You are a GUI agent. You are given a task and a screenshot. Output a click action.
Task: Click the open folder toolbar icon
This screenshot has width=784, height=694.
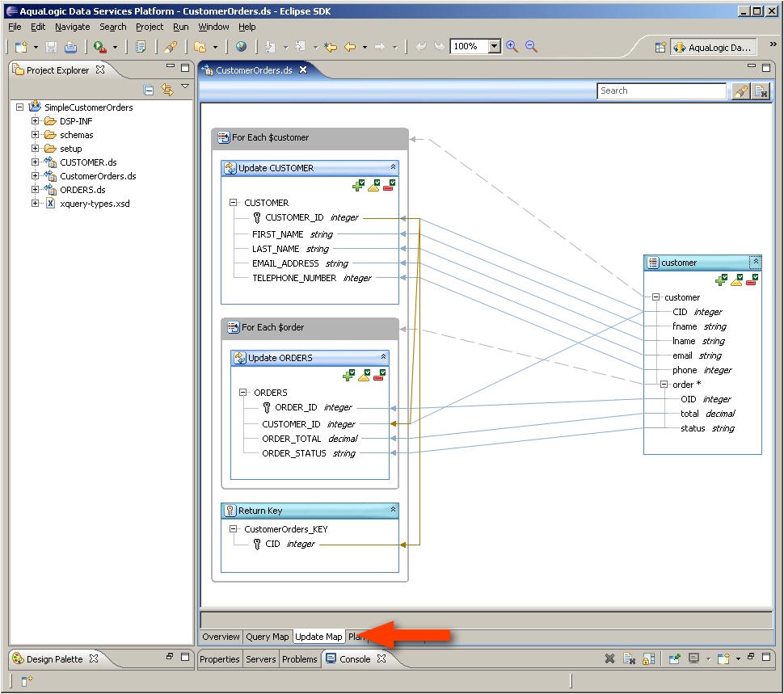click(x=200, y=47)
